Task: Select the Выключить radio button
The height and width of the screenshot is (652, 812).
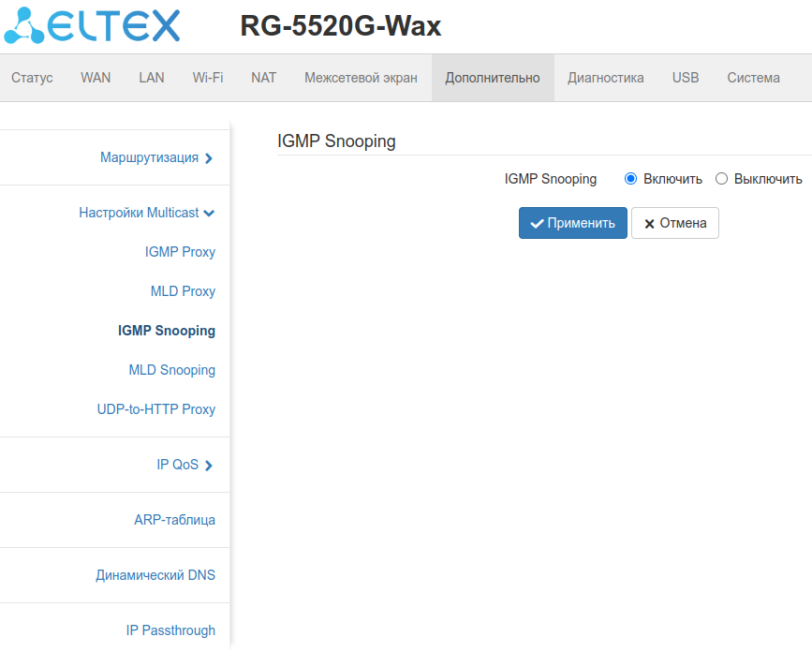Action: pos(721,179)
